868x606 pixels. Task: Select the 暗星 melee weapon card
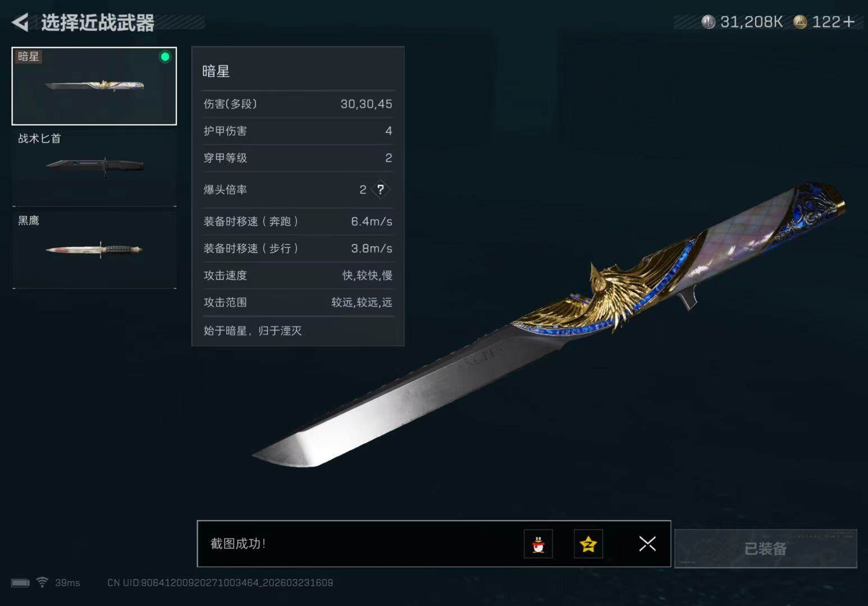click(x=94, y=86)
